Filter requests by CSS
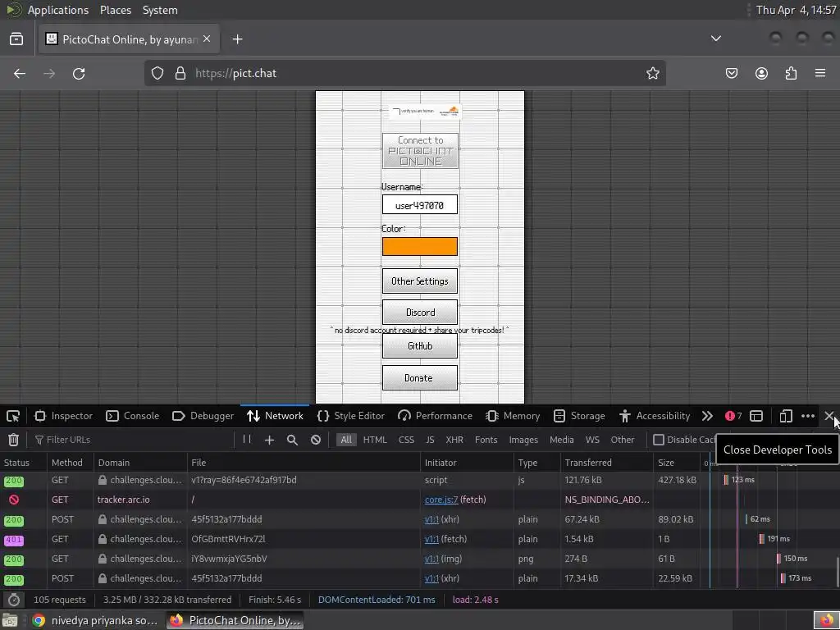Screen dimensions: 840x630 [406, 440]
